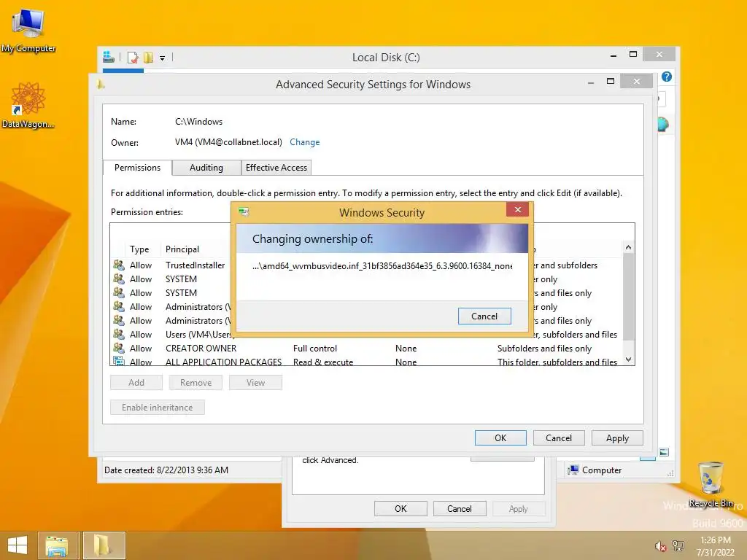The height and width of the screenshot is (560, 747).
Task: Click the View permission entry button
Action: pyautogui.click(x=255, y=382)
